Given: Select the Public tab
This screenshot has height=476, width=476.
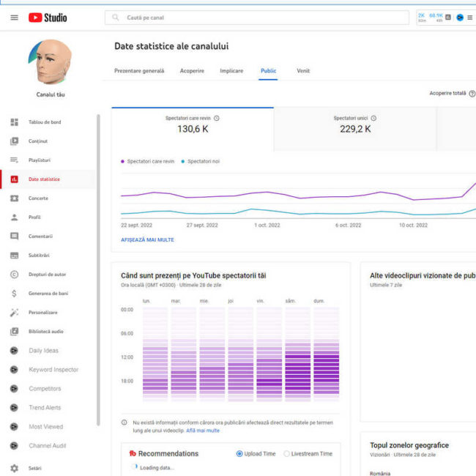Looking at the screenshot, I should (268, 71).
